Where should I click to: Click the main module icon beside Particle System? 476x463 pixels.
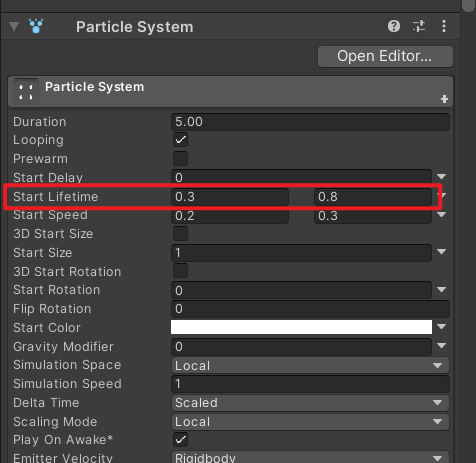[x=26, y=91]
